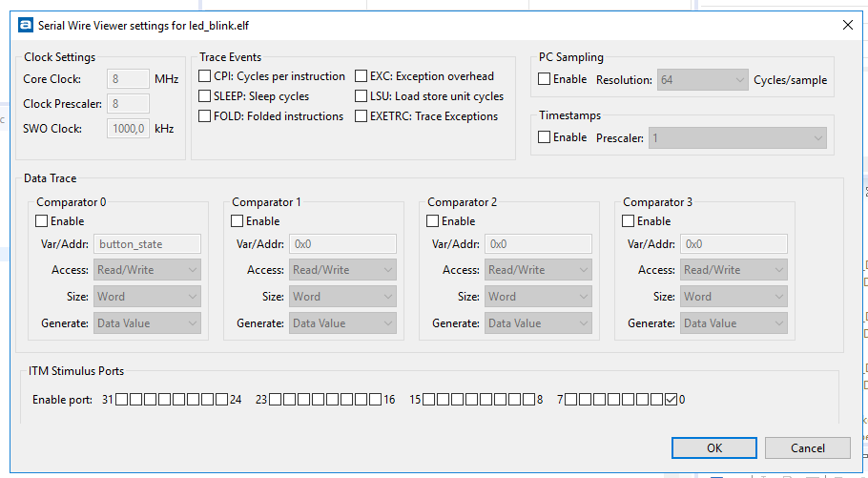Viewport: 868px width, 478px height.
Task: Turn on Timestamps Enable checkbox
Action: coord(544,136)
